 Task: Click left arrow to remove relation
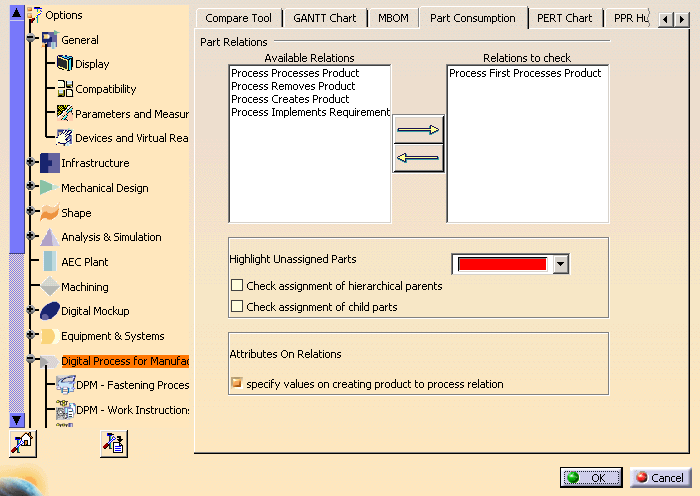(x=418, y=158)
